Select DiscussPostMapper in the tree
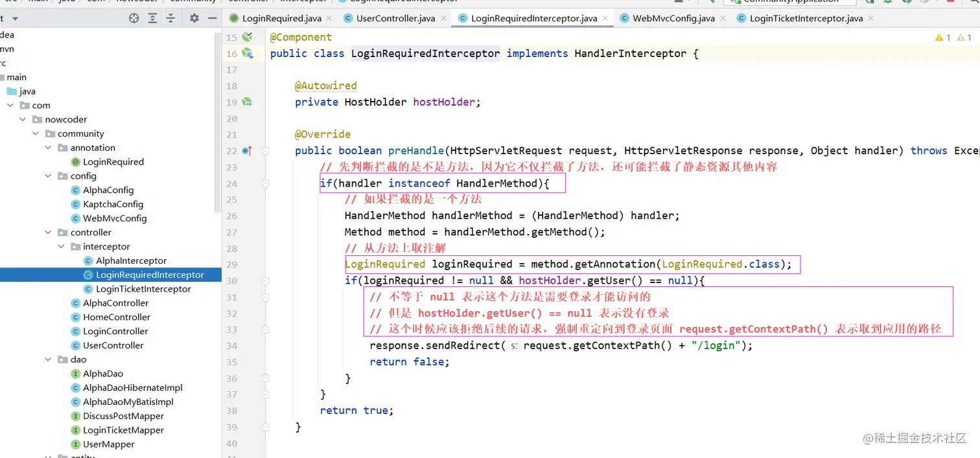980x458 pixels. (x=123, y=416)
